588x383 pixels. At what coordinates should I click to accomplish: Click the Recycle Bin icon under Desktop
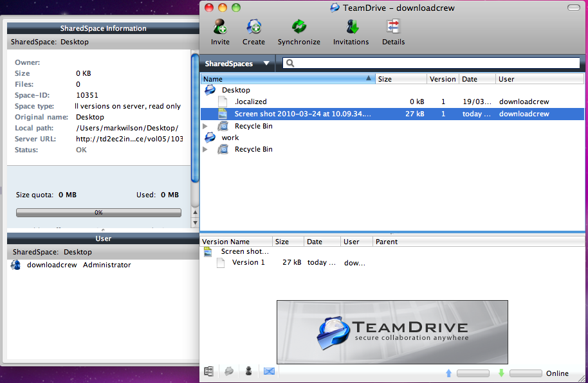click(223, 126)
